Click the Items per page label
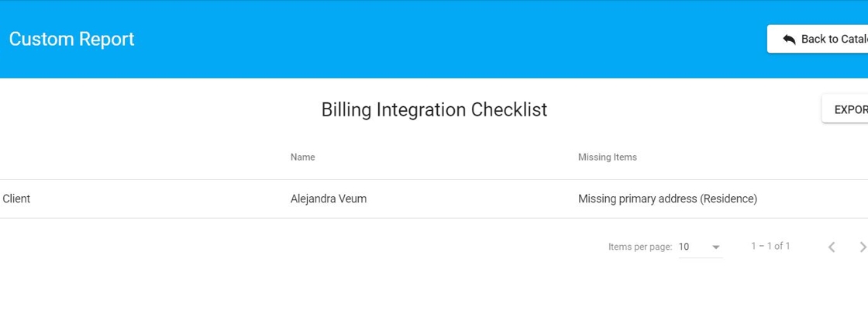The image size is (868, 332). pos(639,247)
